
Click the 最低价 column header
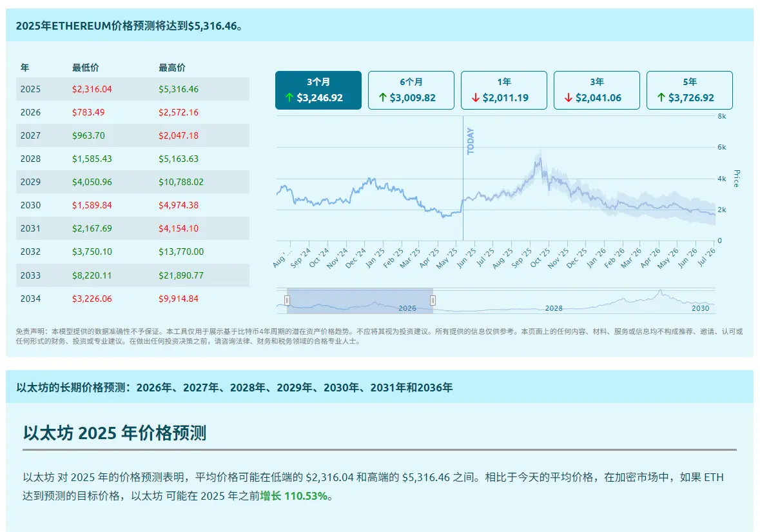click(x=85, y=68)
